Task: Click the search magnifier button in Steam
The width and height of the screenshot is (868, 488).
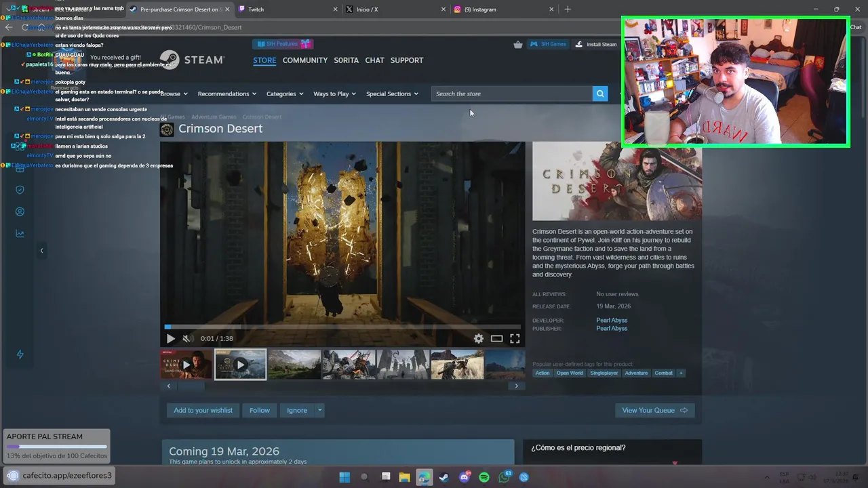Action: pos(600,94)
